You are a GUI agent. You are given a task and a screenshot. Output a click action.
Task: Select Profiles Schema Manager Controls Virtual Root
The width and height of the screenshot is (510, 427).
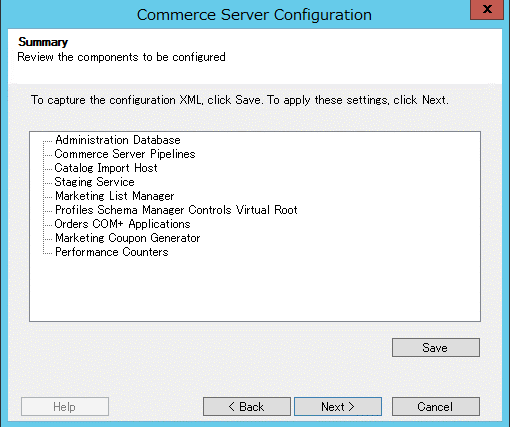click(176, 210)
